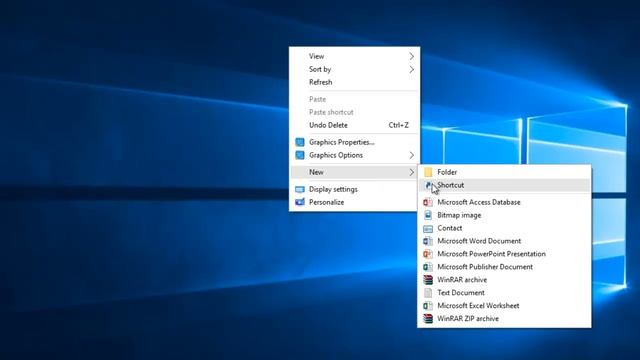
Task: Click the grayed Paste shortcut entry
Action: (354, 112)
